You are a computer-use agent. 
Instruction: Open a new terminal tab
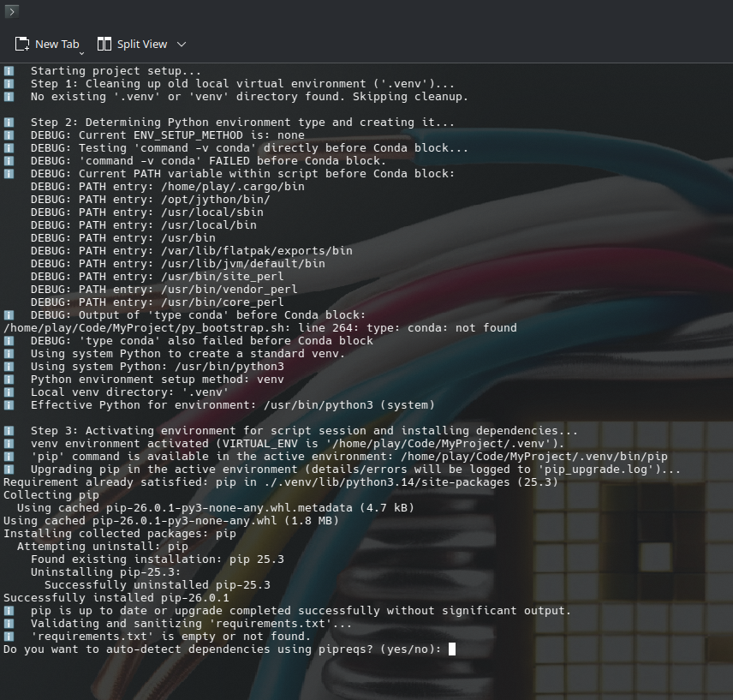(x=51, y=43)
